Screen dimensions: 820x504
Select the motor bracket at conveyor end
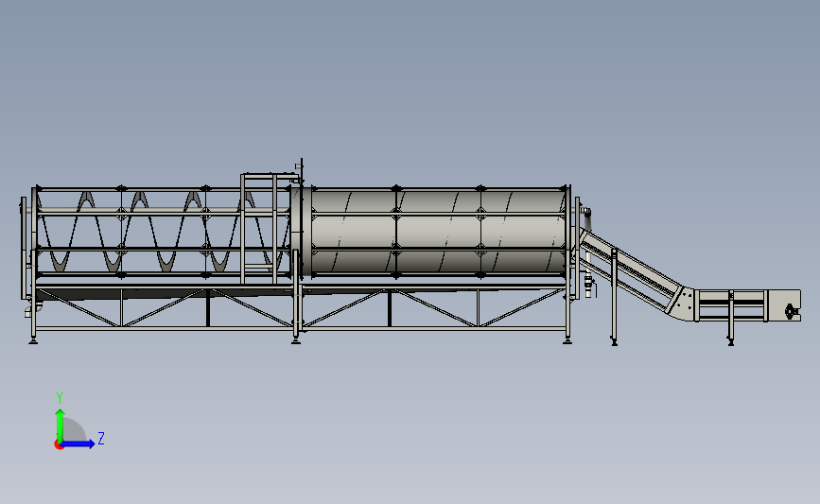point(792,312)
